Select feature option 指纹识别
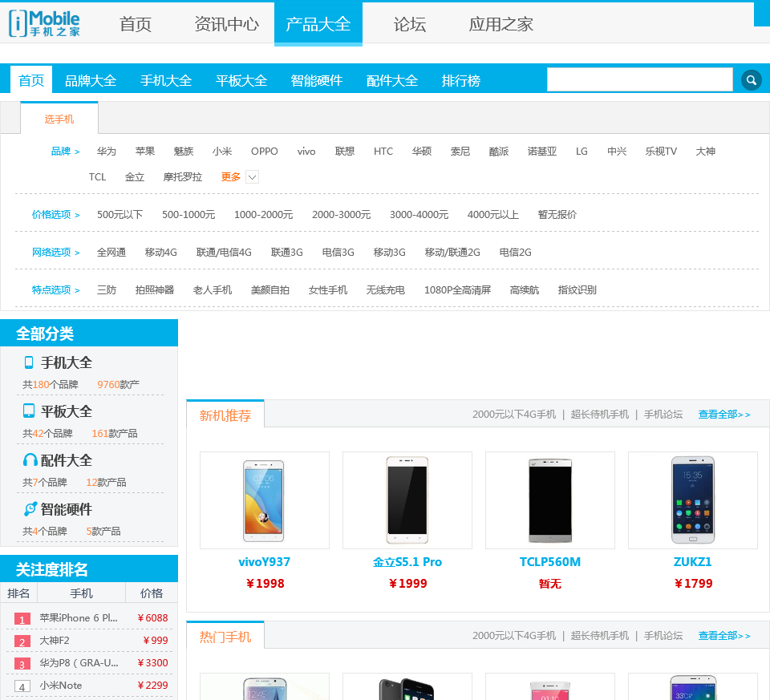 coord(577,290)
